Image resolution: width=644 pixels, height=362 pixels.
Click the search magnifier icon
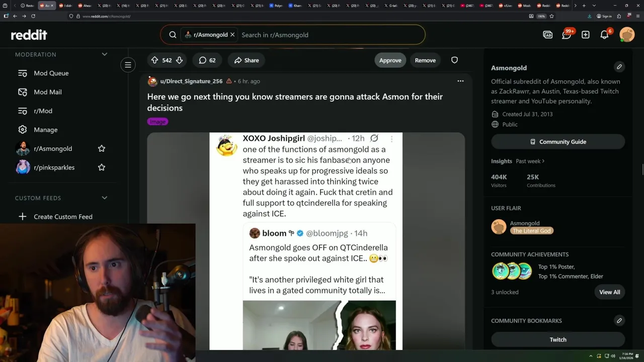point(173,35)
